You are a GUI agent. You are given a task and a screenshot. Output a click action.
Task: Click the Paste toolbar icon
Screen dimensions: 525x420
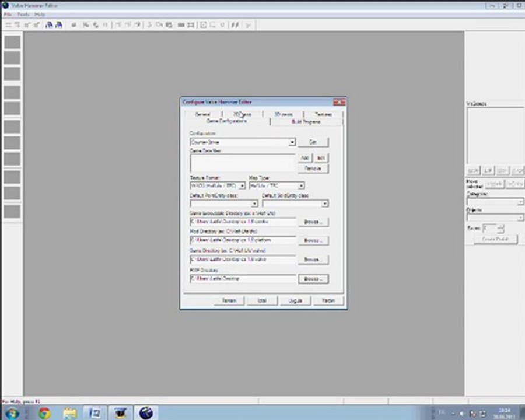[169, 24]
